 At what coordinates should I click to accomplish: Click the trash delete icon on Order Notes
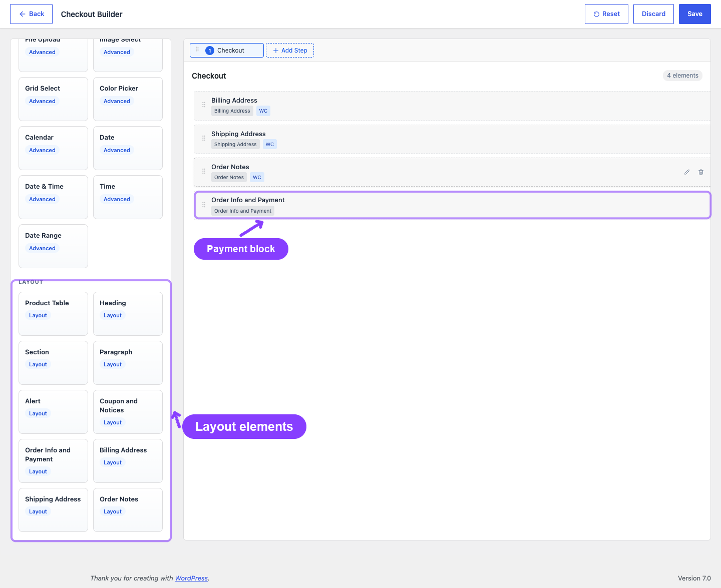tap(701, 172)
